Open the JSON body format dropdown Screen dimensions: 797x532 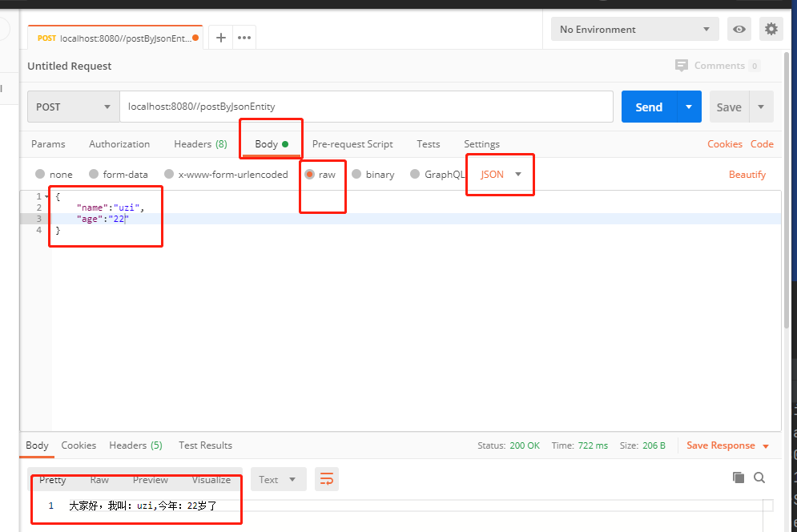point(501,174)
